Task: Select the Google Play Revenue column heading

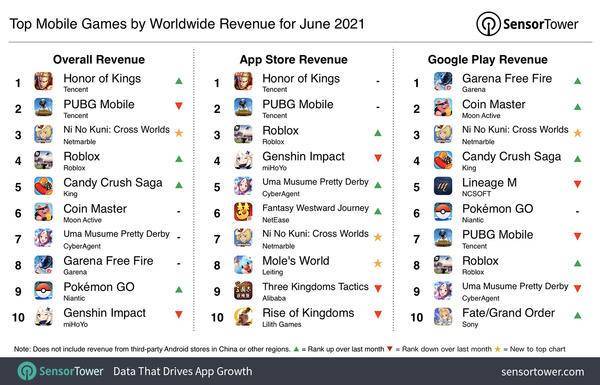Action: coord(488,59)
